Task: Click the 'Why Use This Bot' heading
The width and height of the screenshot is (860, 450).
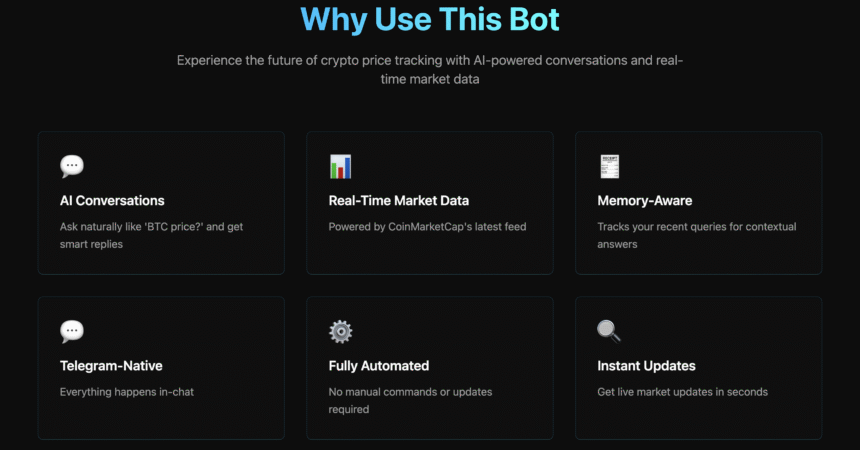Action: pos(430,19)
